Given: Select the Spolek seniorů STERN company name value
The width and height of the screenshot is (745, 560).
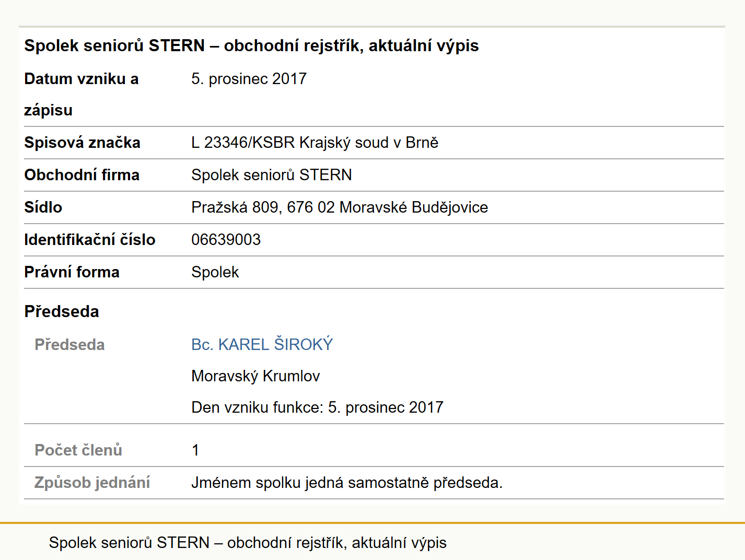Looking at the screenshot, I should point(272,175).
